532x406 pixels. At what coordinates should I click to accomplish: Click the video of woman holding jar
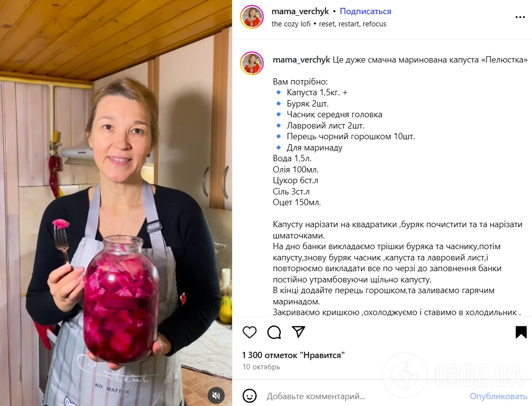(116, 203)
